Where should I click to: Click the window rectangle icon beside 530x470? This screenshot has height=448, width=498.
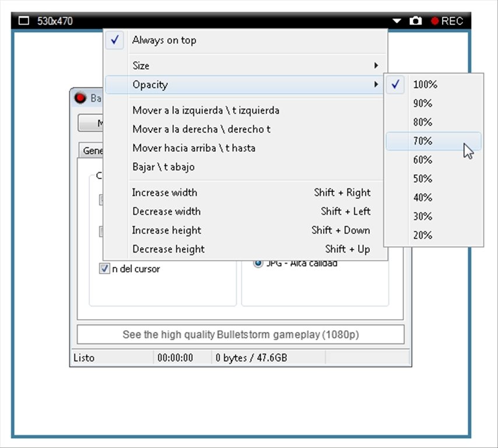point(24,21)
